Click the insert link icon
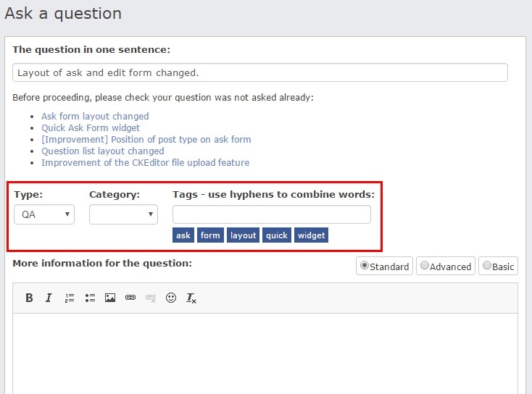Screen dimensions: 532x394 pyautogui.click(x=130, y=298)
